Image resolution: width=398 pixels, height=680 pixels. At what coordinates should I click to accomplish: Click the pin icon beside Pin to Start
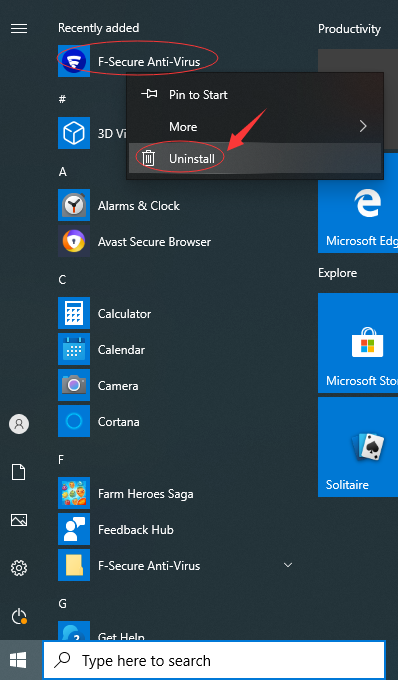(149, 94)
